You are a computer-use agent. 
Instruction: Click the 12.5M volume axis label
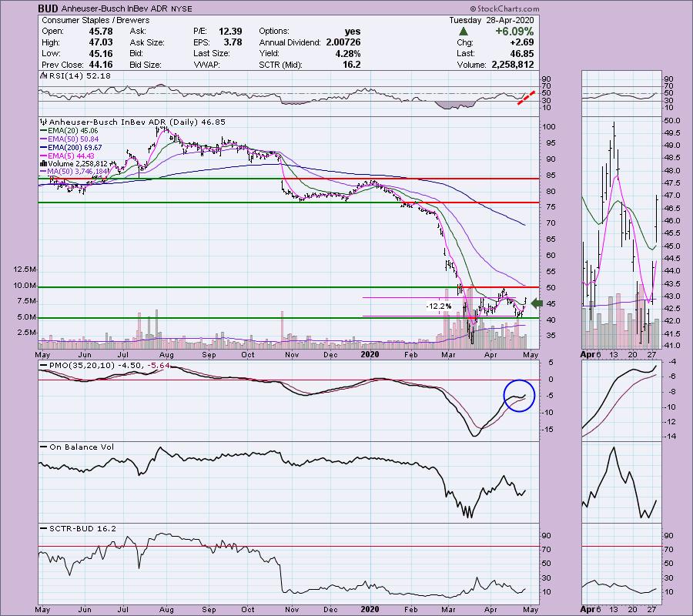[25, 269]
